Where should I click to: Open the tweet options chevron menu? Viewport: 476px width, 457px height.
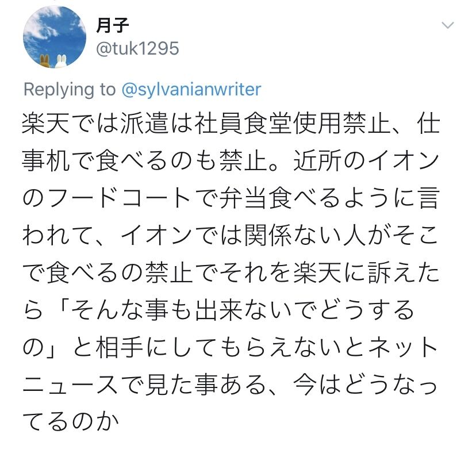click(448, 25)
